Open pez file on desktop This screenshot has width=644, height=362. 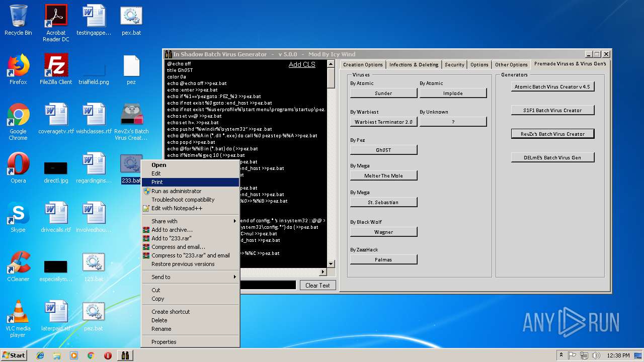click(x=131, y=69)
